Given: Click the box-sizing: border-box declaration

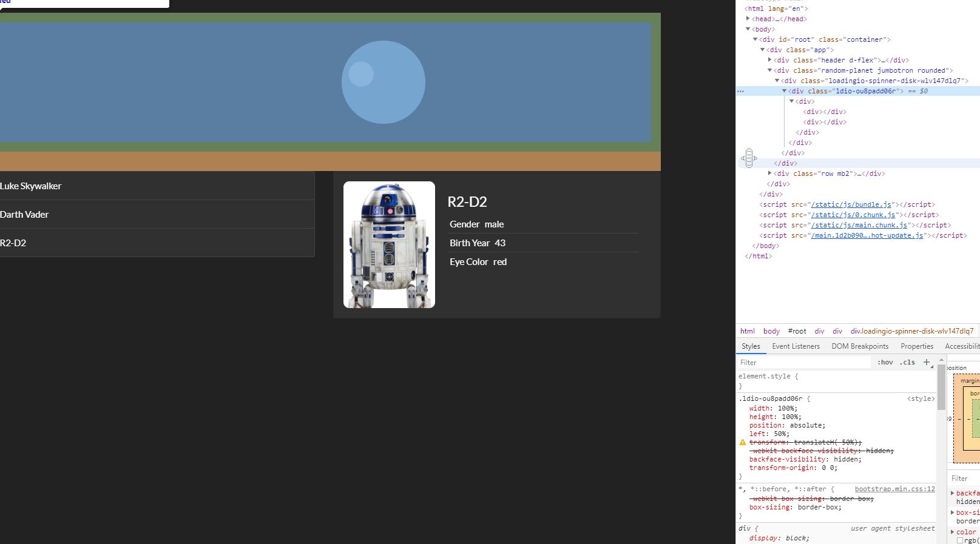Looking at the screenshot, I should tap(796, 507).
